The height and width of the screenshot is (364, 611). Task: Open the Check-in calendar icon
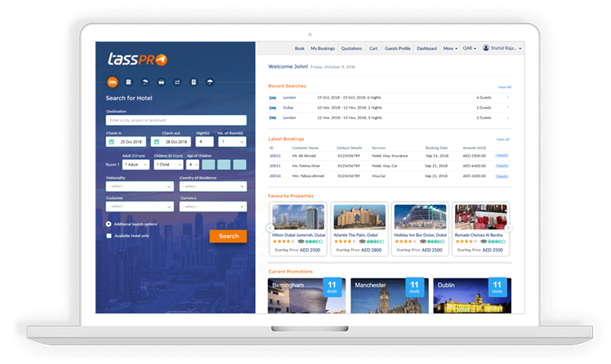[111, 142]
